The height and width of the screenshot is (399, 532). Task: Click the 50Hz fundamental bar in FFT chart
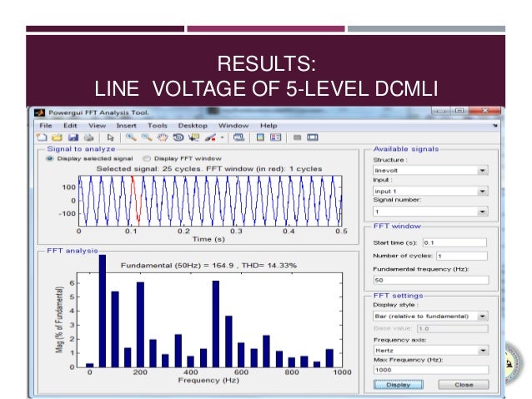pyautogui.click(x=102, y=311)
